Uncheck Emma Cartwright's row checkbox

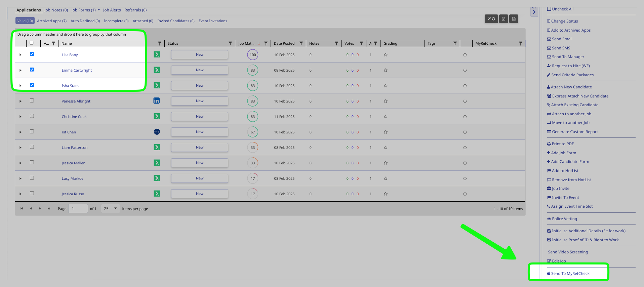32,70
